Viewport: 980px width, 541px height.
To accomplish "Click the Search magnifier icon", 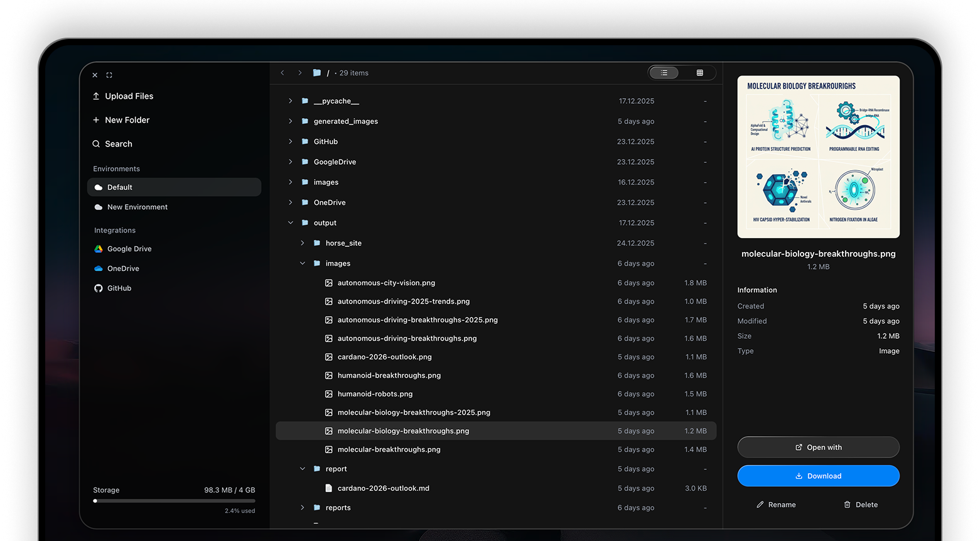I will pos(96,144).
